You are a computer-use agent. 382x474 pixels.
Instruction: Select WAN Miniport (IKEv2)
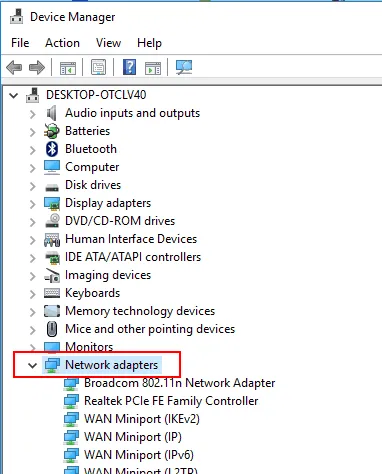click(142, 419)
